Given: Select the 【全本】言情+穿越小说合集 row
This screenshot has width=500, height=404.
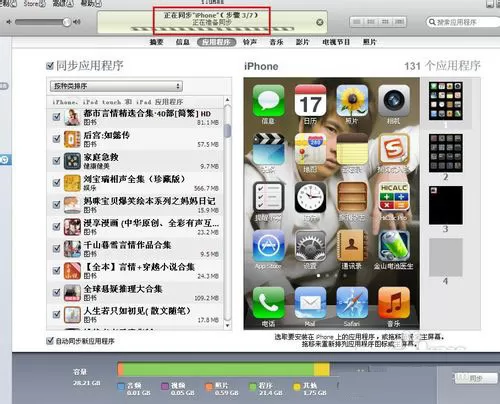Looking at the screenshot, I should [x=136, y=271].
